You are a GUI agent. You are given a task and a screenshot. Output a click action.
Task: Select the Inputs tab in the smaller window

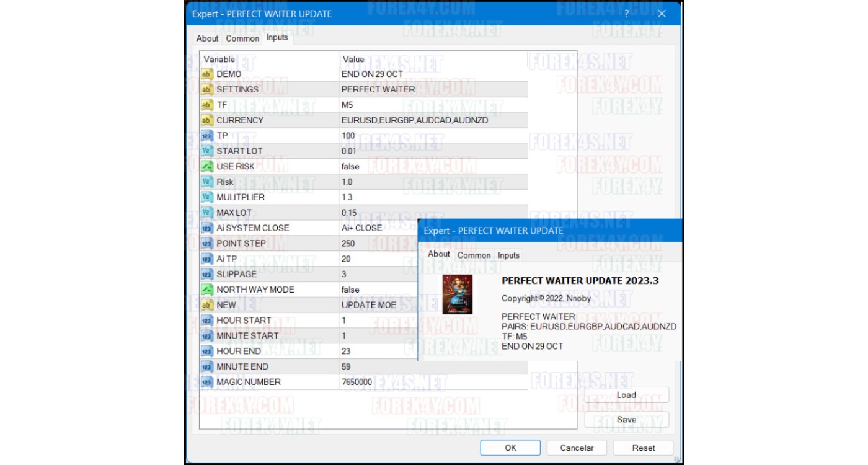[x=508, y=255]
